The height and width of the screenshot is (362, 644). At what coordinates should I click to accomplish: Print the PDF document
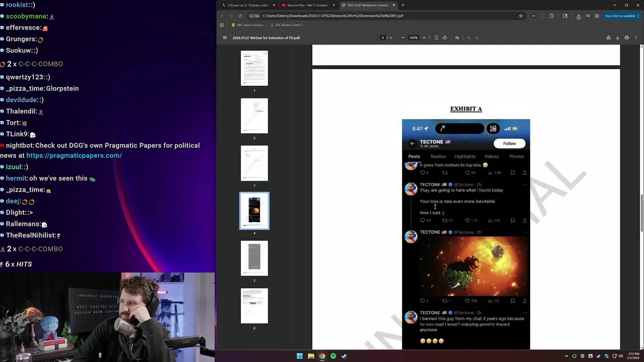click(x=626, y=38)
